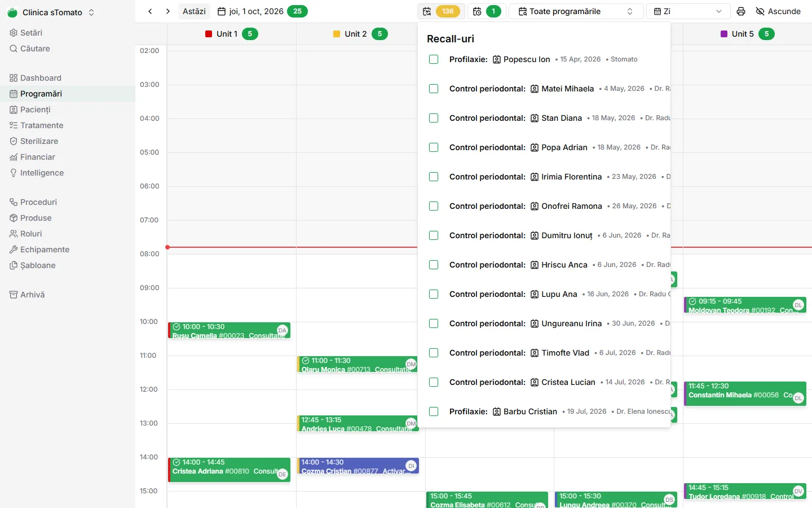Click the patient icon beside Popescu Ion
The height and width of the screenshot is (508, 812).
click(x=497, y=59)
